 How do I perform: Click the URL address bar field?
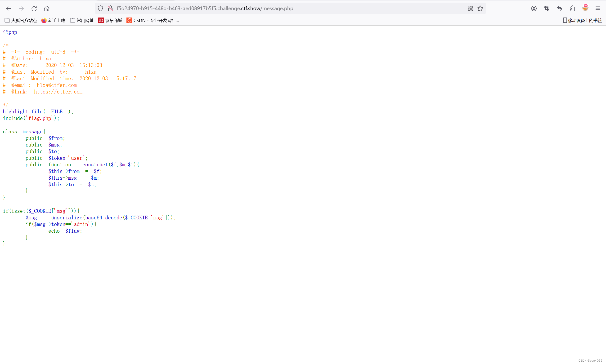(270, 9)
